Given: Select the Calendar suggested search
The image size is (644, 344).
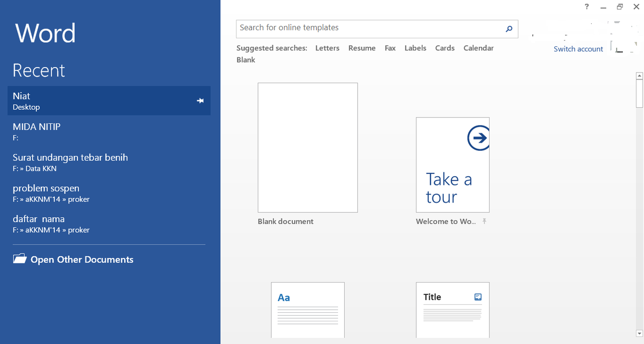Looking at the screenshot, I should coord(478,48).
